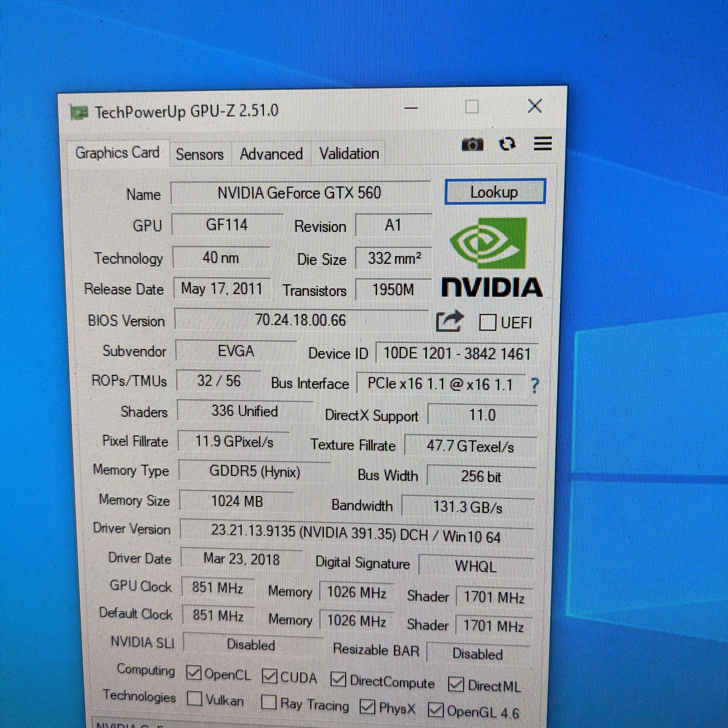Click the screenshot camera icon
Screen dimensions: 728x728
[472, 144]
